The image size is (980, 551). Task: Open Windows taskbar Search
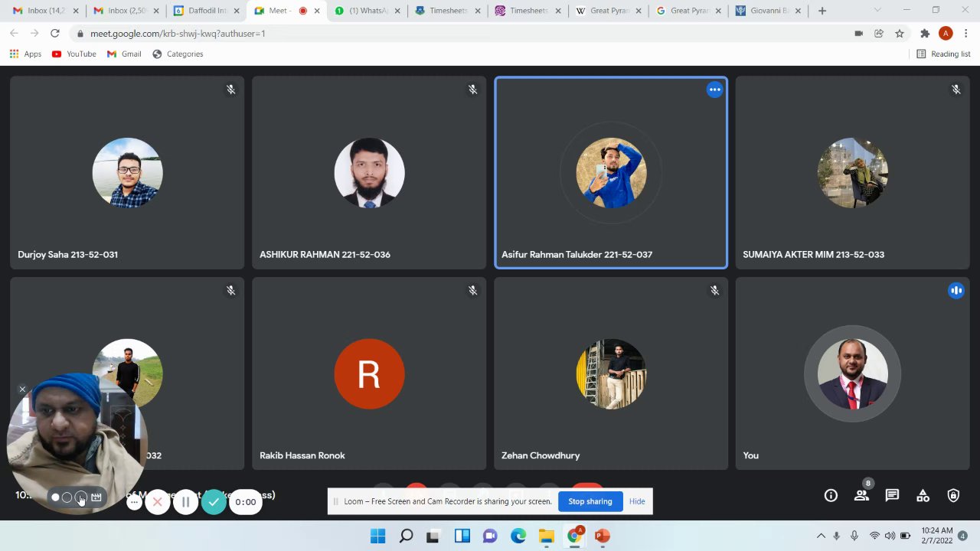coord(406,536)
